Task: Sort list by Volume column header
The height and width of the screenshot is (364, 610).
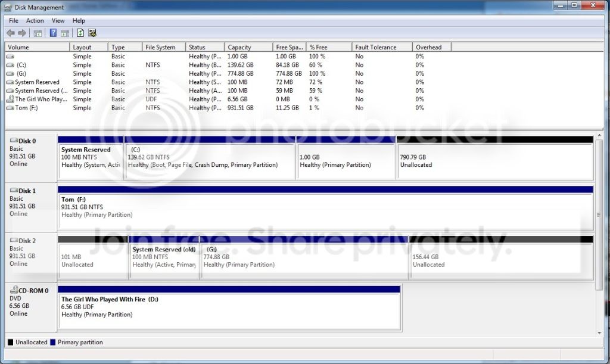Action: pos(38,47)
